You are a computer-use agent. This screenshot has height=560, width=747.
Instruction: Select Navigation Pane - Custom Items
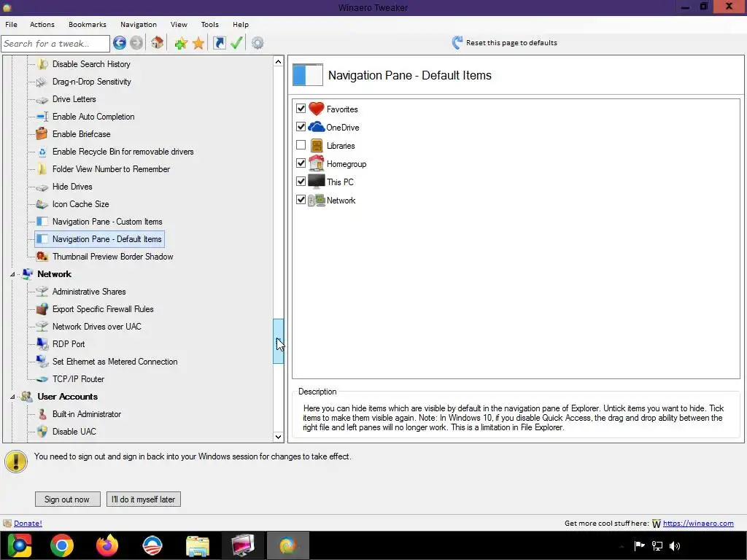coord(107,222)
